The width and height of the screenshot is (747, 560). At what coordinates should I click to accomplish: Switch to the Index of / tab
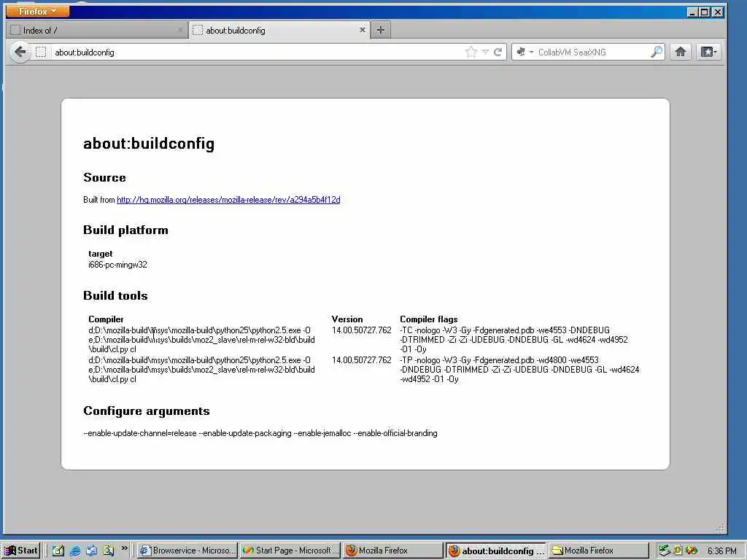97,31
